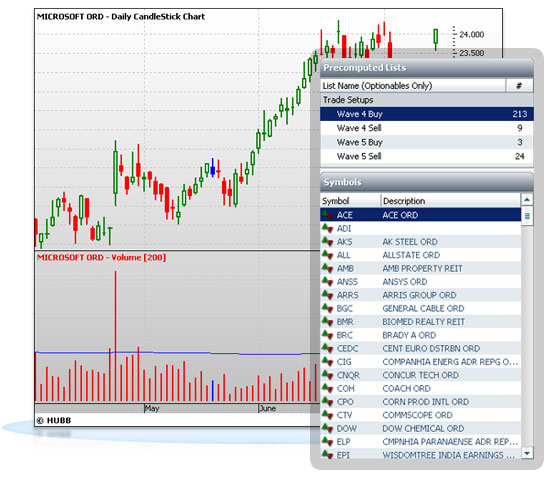Click the arrow icon beside DOW
This screenshot has height=485, width=550.
[327, 428]
